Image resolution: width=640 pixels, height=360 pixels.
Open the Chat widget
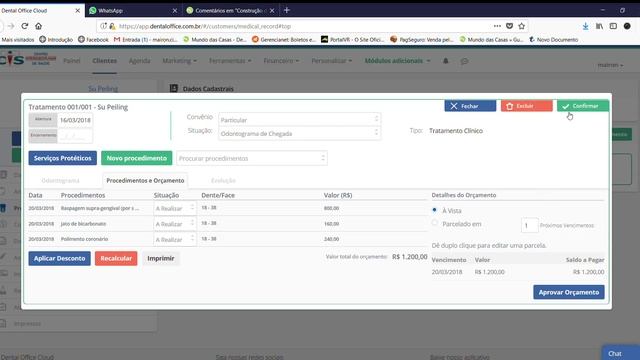620,353
